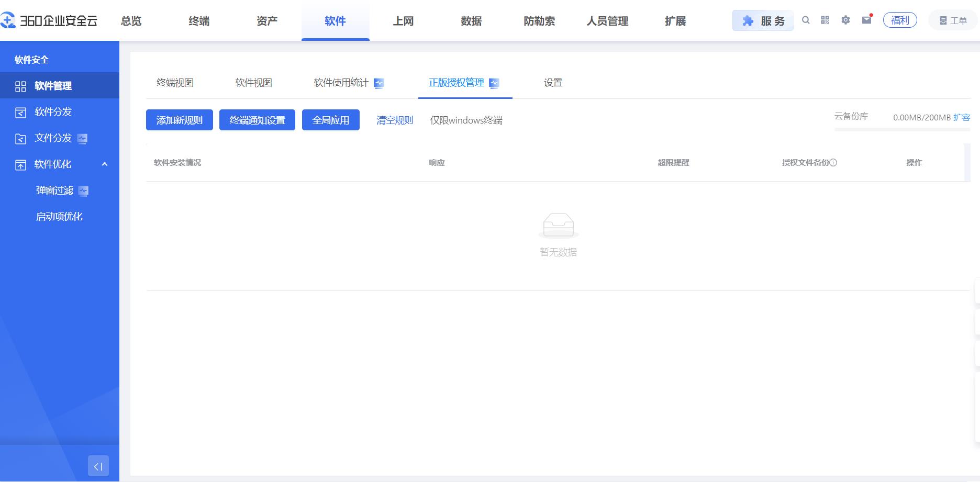This screenshot has height=482, width=980.
Task: Open the 上网 top menu
Action: click(403, 21)
